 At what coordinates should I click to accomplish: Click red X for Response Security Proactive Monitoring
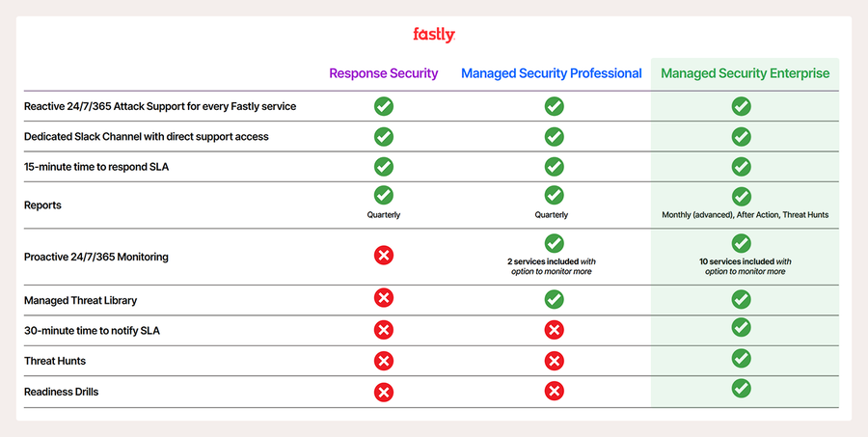point(383,256)
